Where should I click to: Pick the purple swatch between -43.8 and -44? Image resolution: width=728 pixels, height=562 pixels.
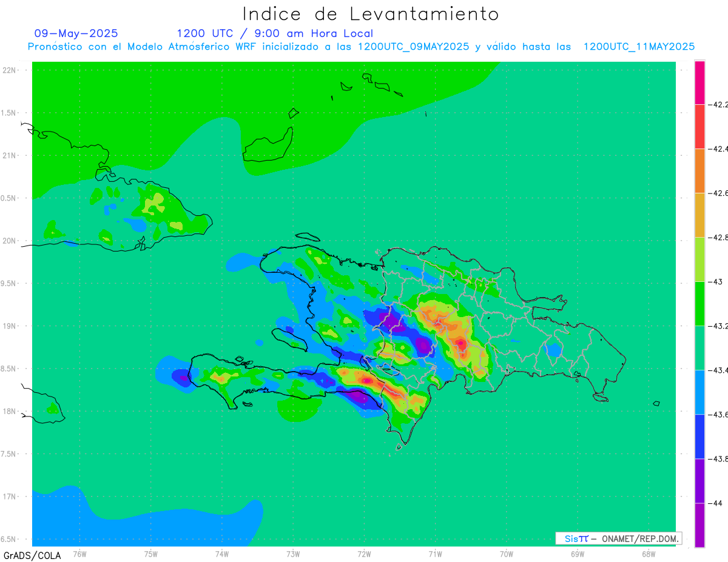[699, 480]
